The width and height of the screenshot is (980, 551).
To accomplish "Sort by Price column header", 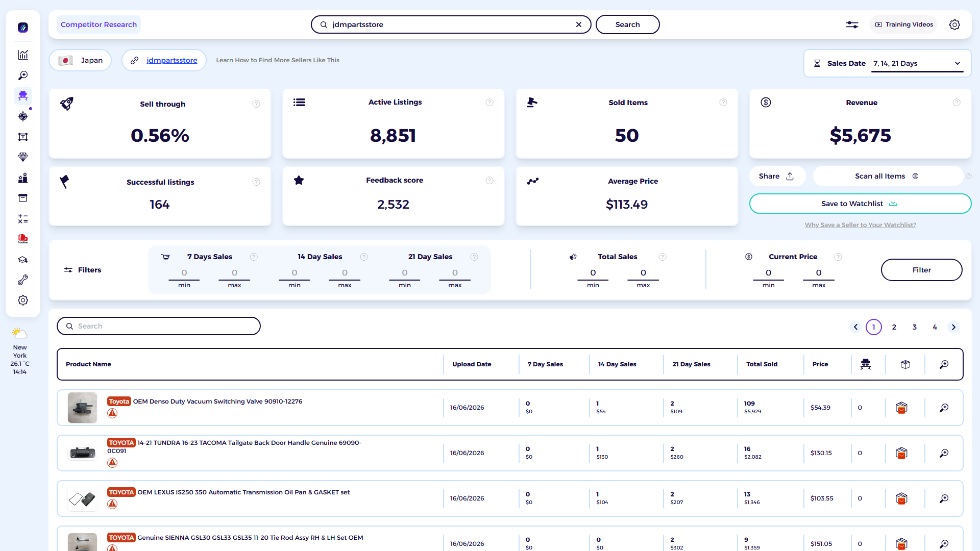I will (820, 364).
